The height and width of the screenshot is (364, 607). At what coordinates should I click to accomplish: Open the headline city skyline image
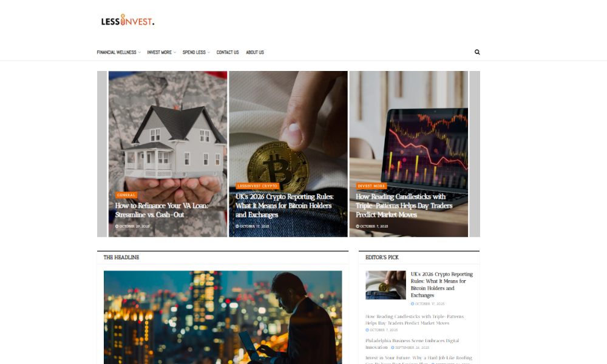[223, 317]
